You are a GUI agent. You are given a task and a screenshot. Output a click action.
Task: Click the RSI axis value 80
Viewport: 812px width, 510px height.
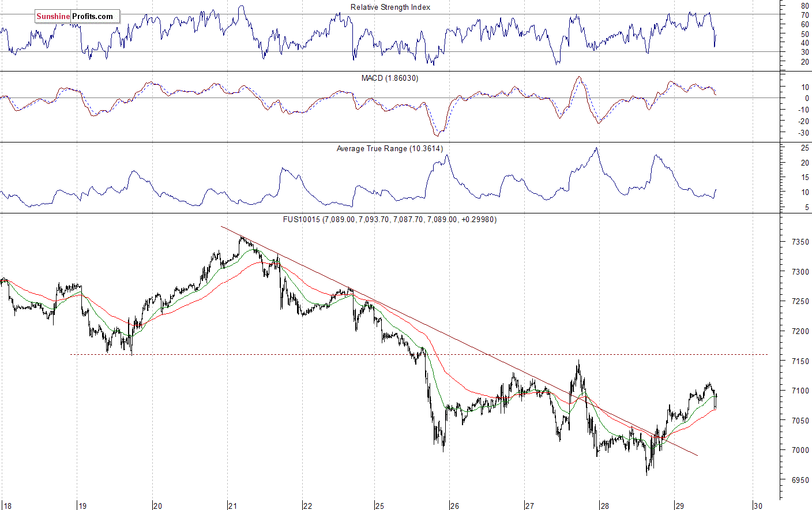point(805,6)
